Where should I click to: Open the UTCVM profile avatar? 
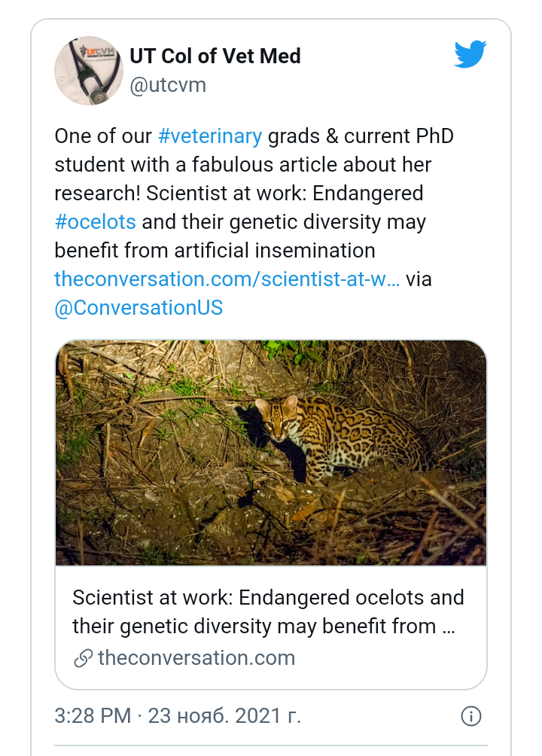tap(89, 71)
